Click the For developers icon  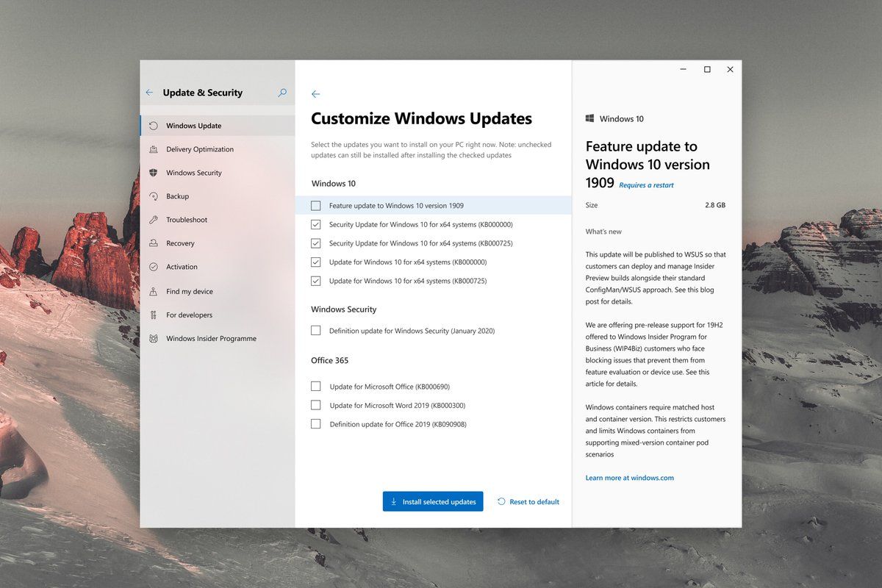coord(153,315)
